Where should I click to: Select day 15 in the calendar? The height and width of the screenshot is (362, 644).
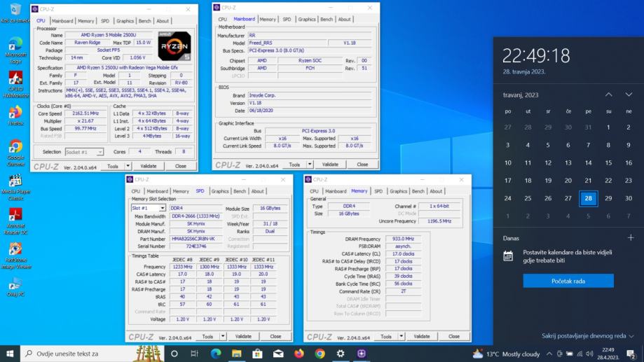click(x=608, y=162)
